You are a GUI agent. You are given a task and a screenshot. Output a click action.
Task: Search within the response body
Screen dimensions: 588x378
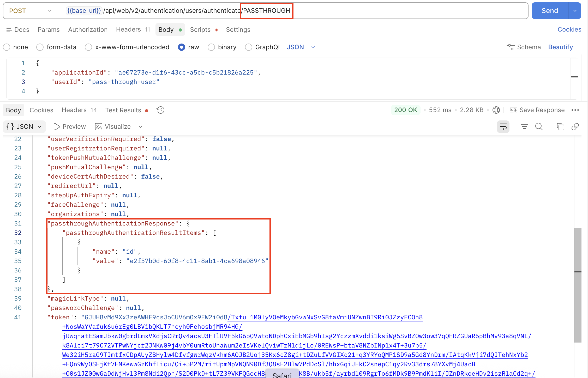point(539,127)
